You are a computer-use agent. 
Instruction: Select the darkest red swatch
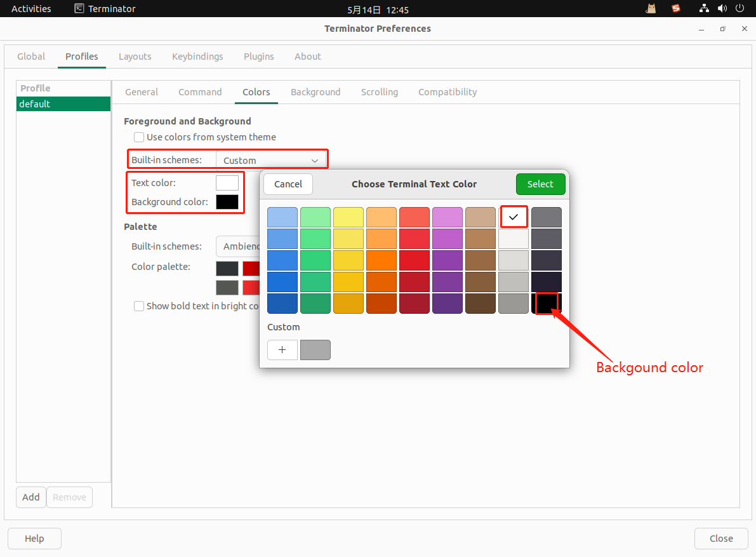point(414,304)
